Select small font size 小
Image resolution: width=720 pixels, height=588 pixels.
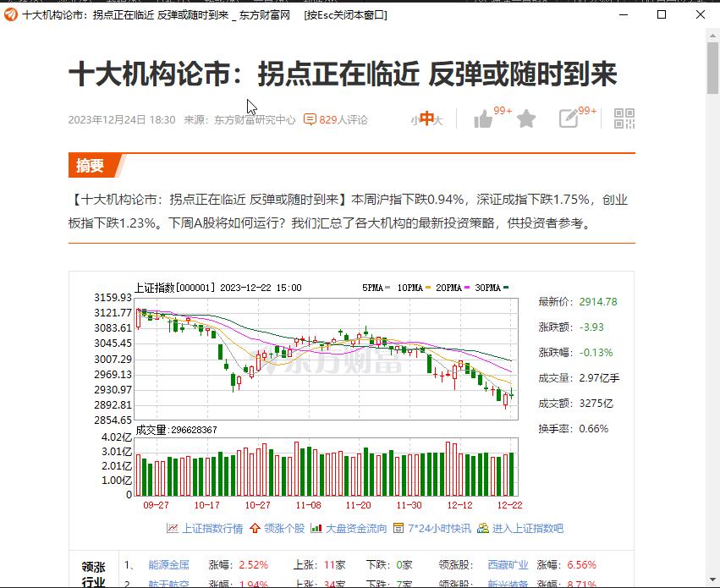pyautogui.click(x=415, y=121)
